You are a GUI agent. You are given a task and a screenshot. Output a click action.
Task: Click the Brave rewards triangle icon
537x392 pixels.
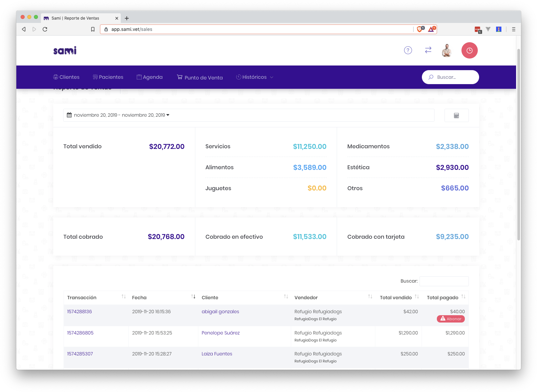432,29
